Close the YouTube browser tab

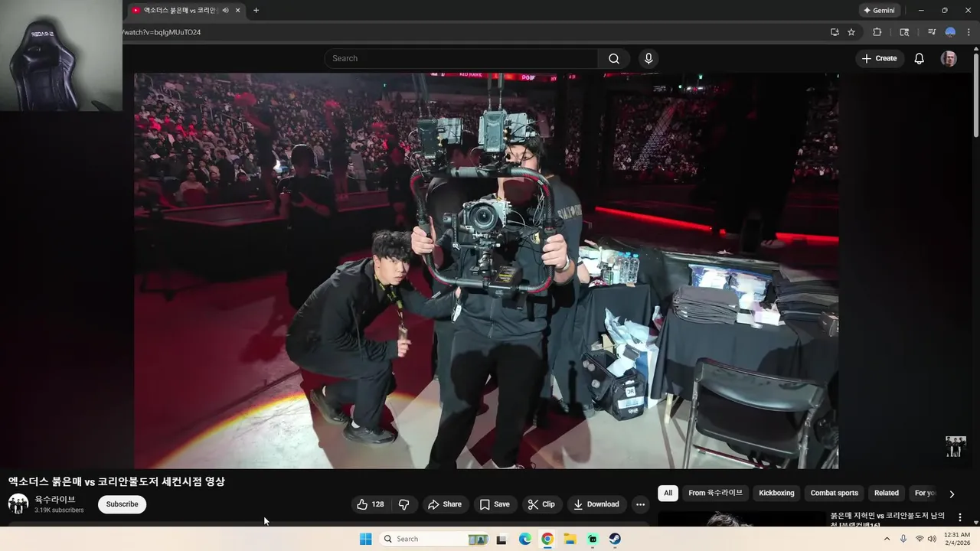point(238,11)
